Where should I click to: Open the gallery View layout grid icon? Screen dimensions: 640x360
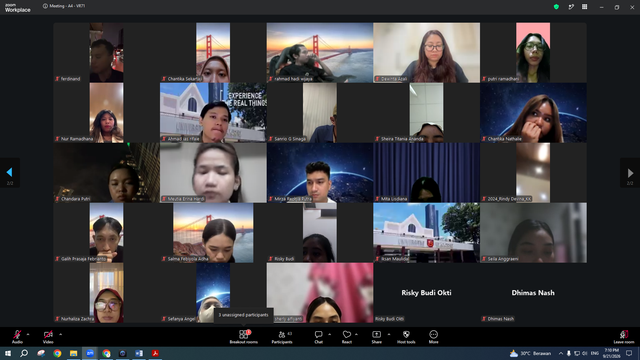click(x=584, y=7)
